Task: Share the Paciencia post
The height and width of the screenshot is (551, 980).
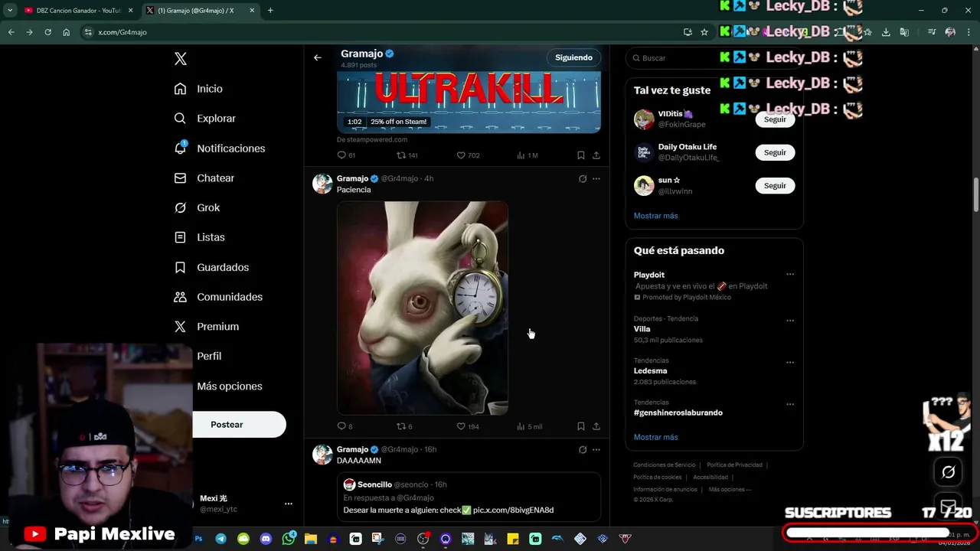Action: (596, 426)
